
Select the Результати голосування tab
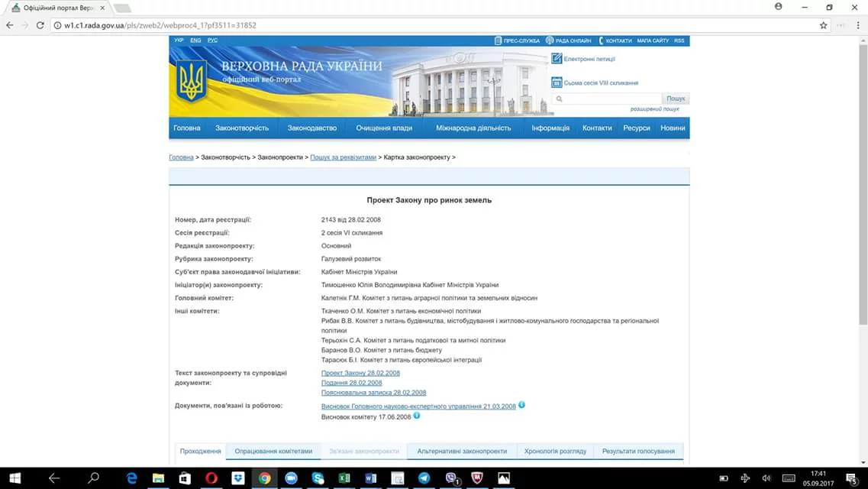click(x=638, y=452)
